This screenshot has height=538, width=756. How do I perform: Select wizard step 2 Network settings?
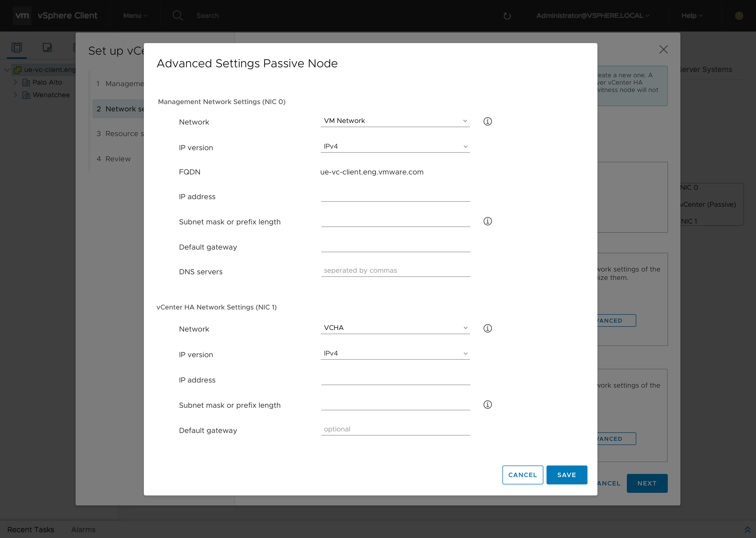tap(118, 109)
